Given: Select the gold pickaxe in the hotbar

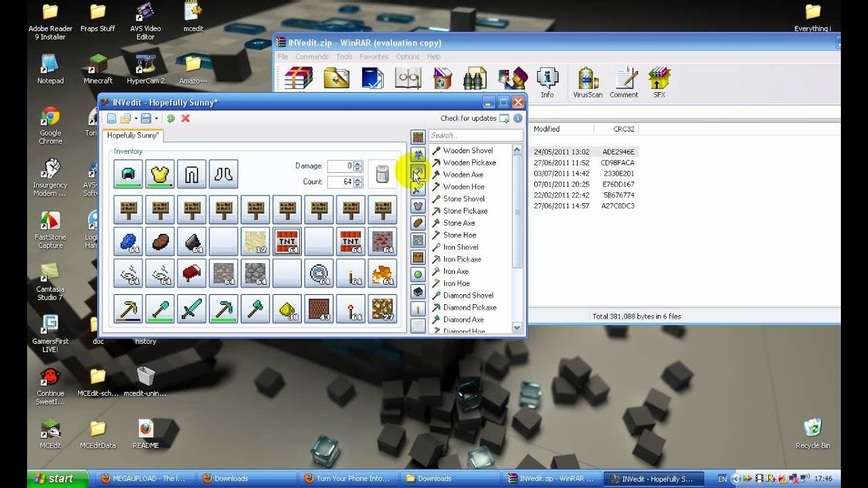Looking at the screenshot, I should point(128,308).
